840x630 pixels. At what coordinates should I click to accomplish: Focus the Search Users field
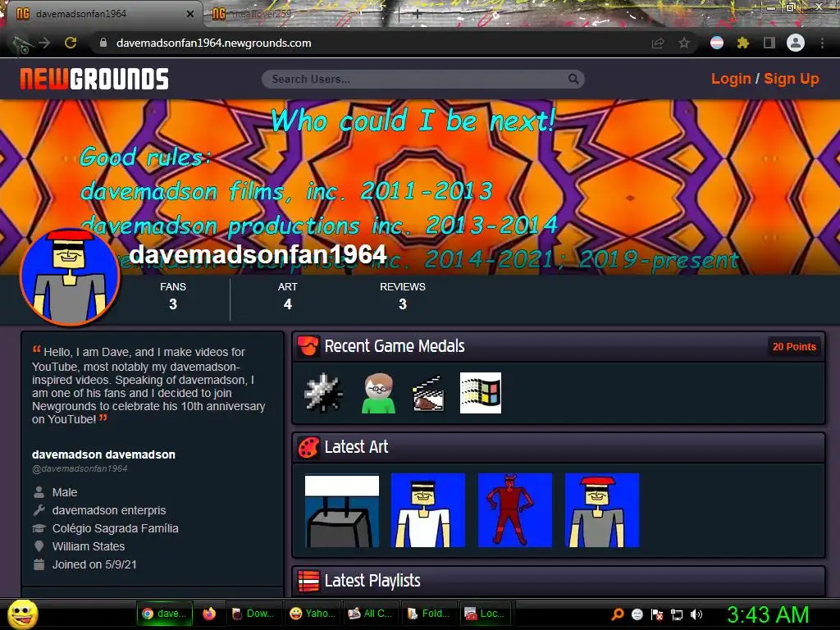point(422,79)
